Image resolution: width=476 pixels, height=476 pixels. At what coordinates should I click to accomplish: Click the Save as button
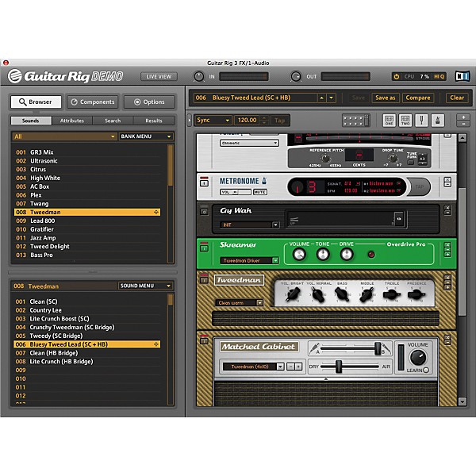386,98
